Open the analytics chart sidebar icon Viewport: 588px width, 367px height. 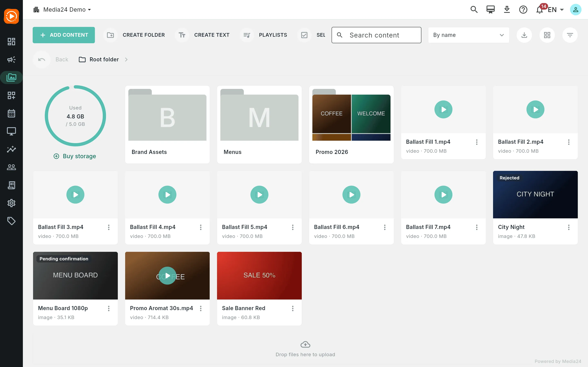[11, 149]
